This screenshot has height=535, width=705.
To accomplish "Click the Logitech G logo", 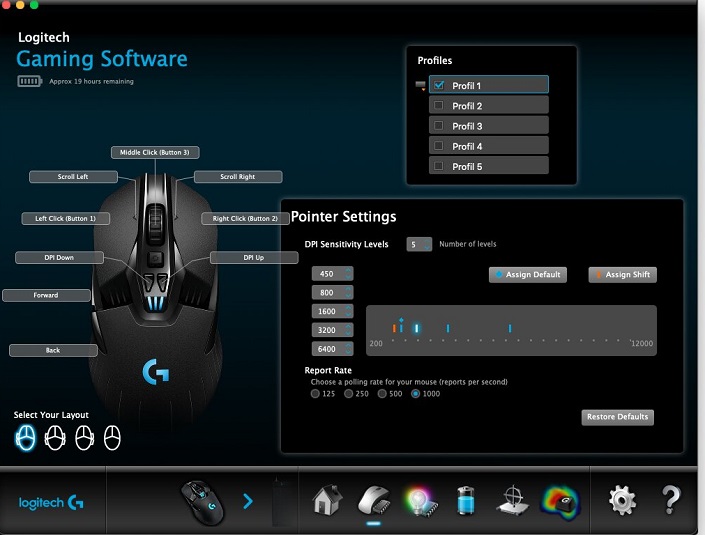I will click(51, 503).
